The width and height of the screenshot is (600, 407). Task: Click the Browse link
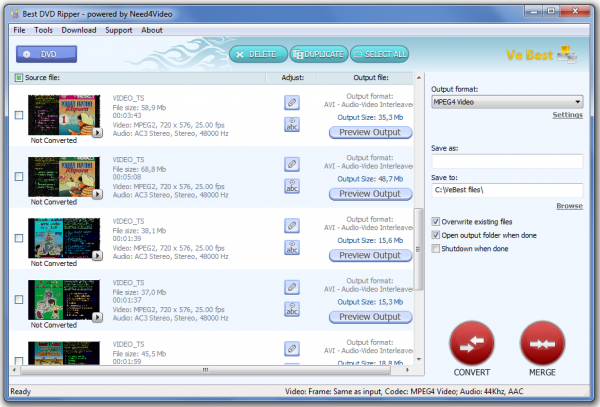click(x=569, y=206)
